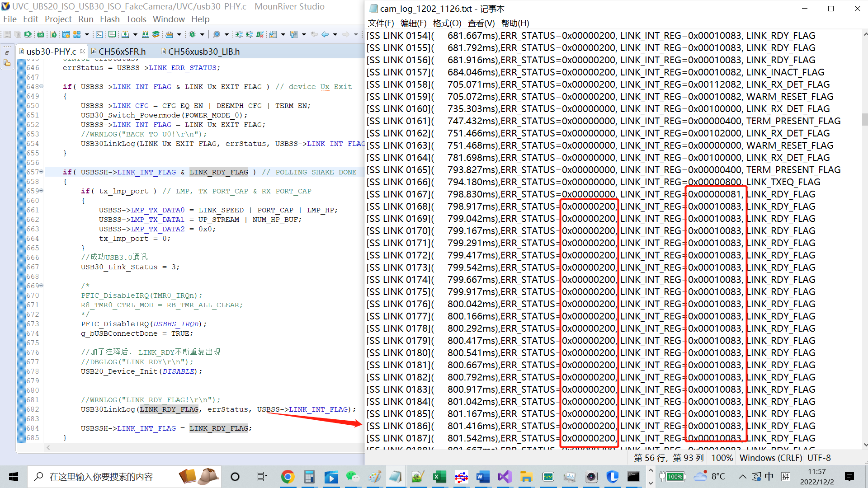Click the shift-left outdent icon

point(250,34)
